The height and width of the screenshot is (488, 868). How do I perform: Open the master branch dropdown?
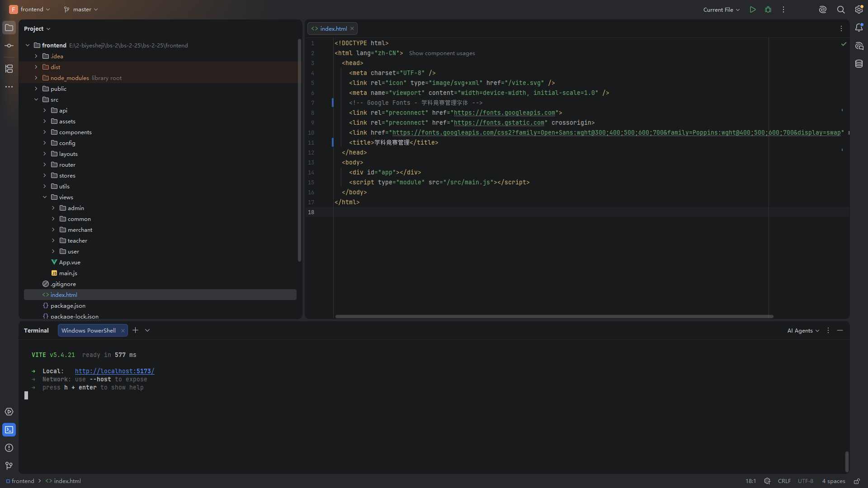[81, 9]
